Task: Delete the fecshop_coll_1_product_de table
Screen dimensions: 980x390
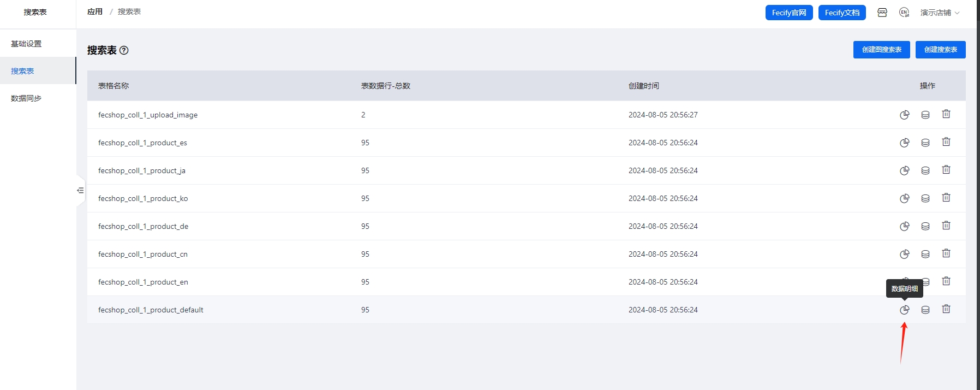Action: [946, 226]
